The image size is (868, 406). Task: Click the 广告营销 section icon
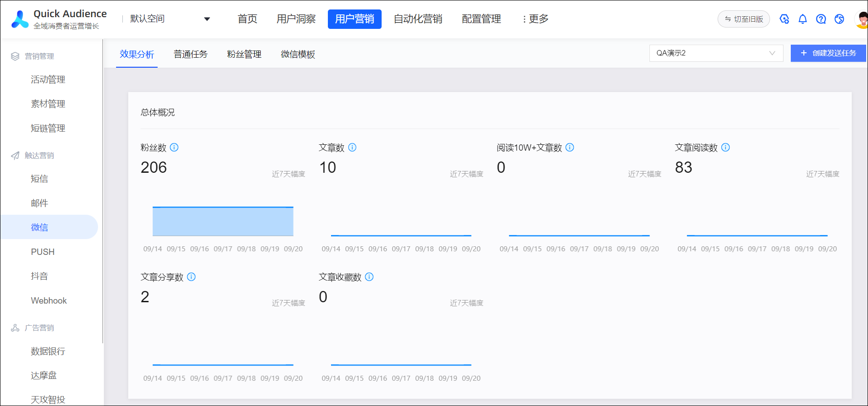(15, 328)
